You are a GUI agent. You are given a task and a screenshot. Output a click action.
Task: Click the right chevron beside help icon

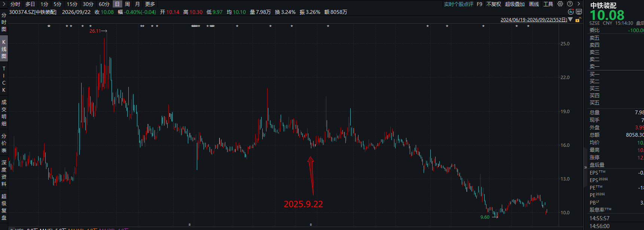(x=579, y=4)
